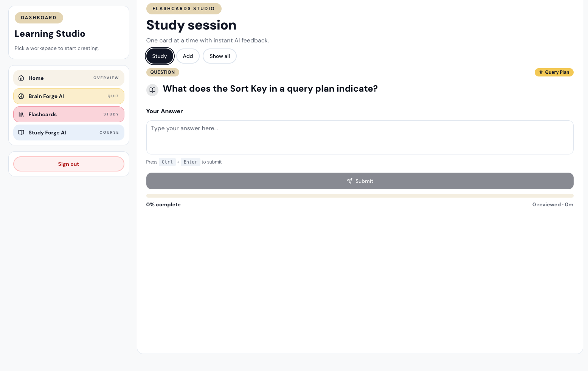Keep Study mode selected
This screenshot has width=588, height=371.
coord(160,56)
